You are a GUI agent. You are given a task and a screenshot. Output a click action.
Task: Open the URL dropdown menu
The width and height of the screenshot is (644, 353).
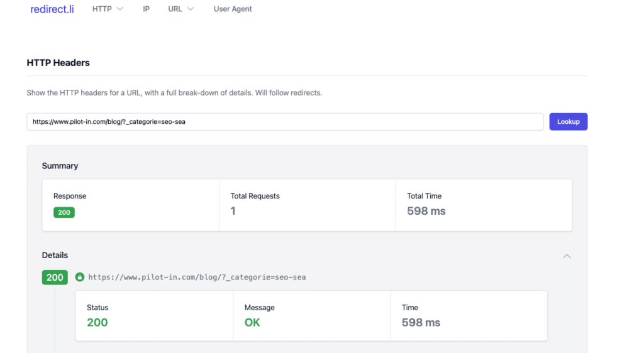tap(180, 9)
